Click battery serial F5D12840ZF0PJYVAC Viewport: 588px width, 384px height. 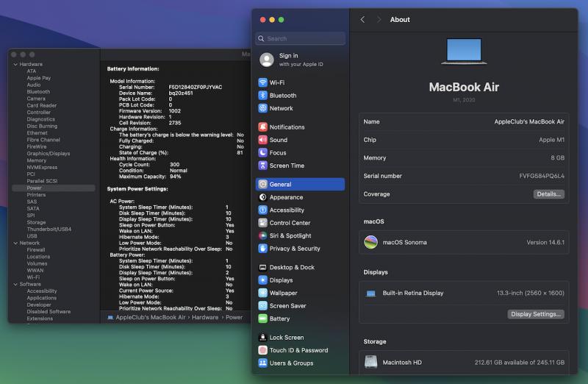click(195, 87)
